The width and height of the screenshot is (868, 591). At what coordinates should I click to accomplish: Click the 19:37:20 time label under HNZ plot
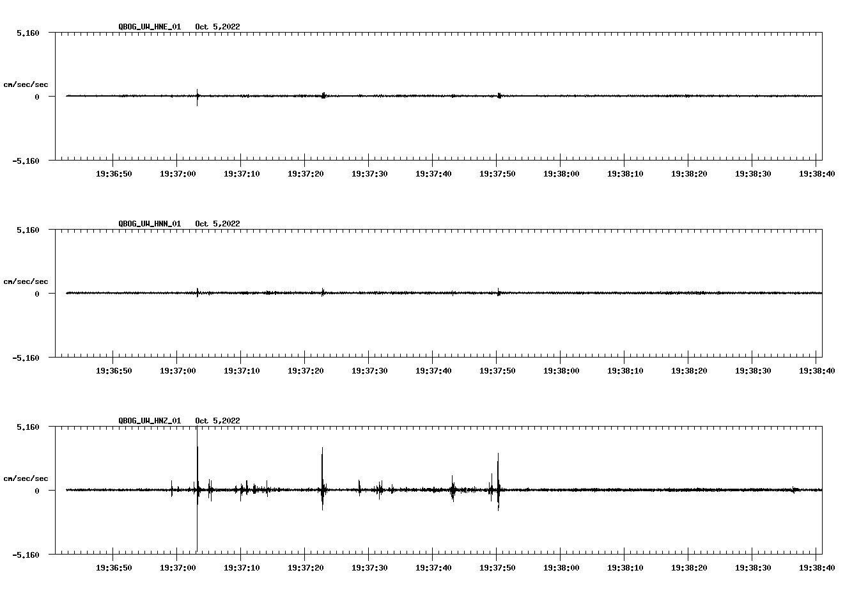pyautogui.click(x=306, y=568)
